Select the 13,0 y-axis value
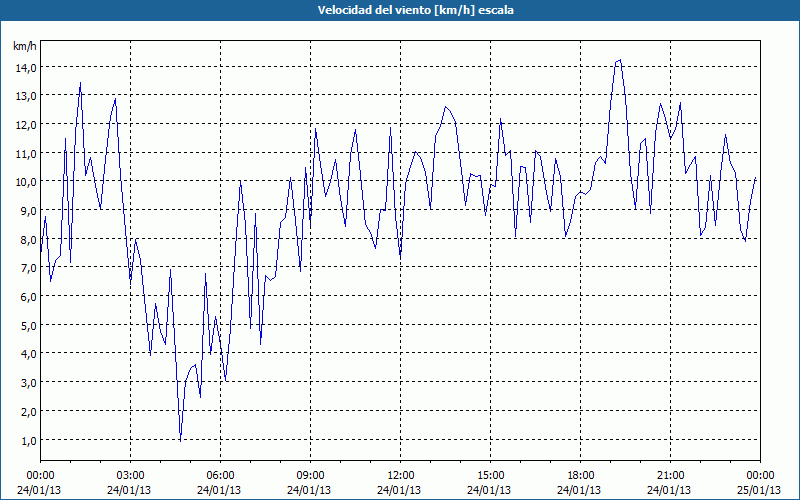Image resolution: width=800 pixels, height=500 pixels. pos(26,96)
